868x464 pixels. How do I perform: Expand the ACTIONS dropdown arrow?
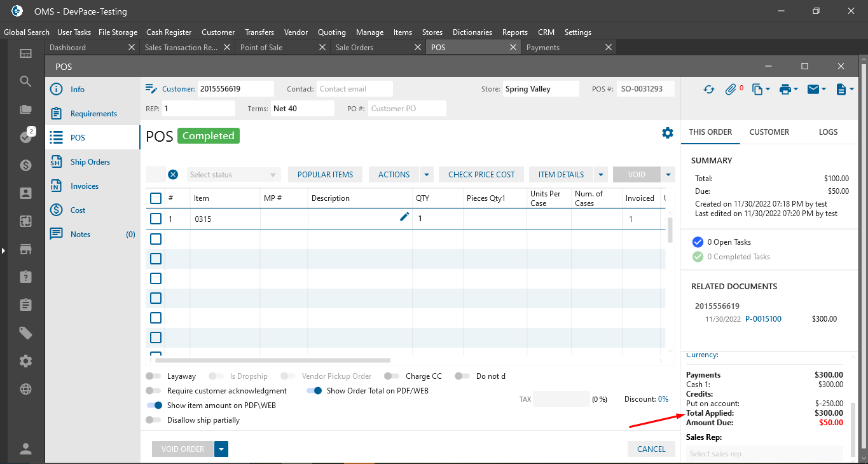pos(427,175)
